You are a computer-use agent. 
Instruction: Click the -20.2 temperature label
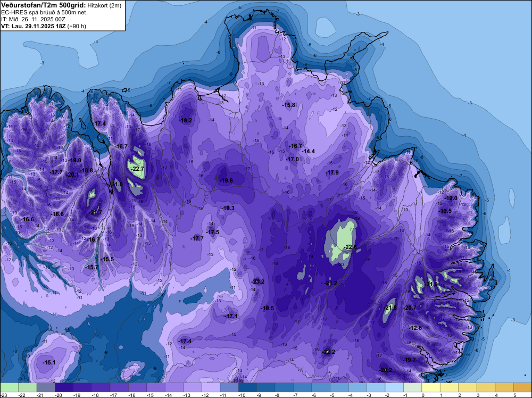[386, 370]
